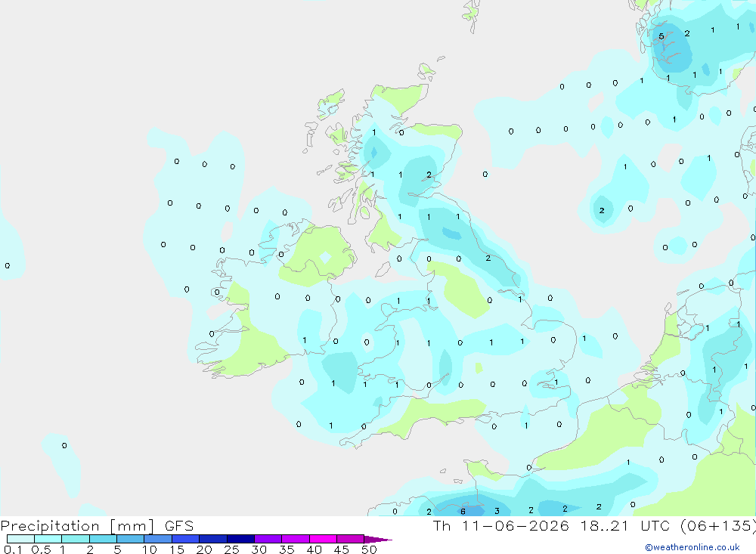756x554 pixels.
Task: Pick the 40–45 mm magenta legend box
Action: (323, 539)
